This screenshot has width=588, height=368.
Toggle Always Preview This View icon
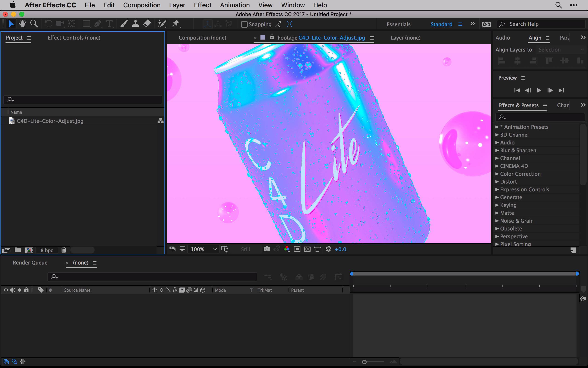click(172, 249)
